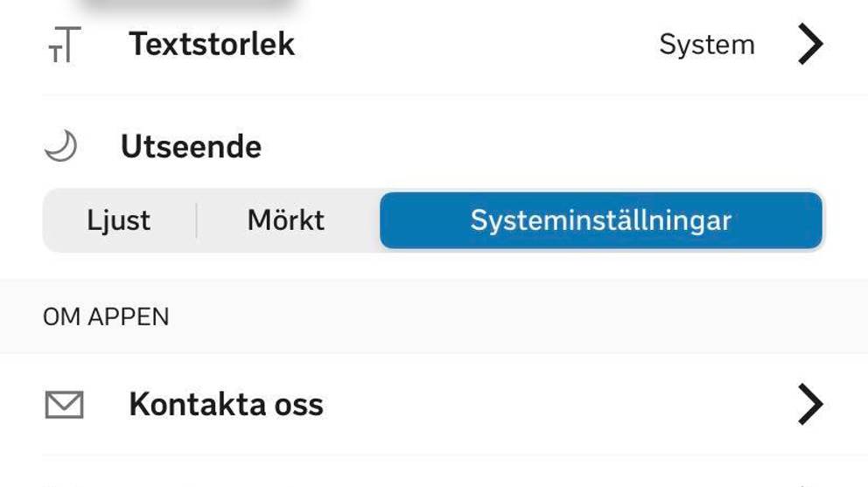The height and width of the screenshot is (487, 868).
Task: Tap the arrow icon on the Kontakta oss row
Action: point(810,405)
